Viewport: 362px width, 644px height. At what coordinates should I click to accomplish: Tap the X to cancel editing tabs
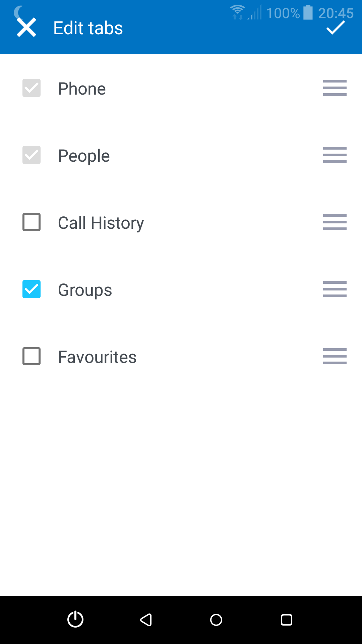click(26, 28)
